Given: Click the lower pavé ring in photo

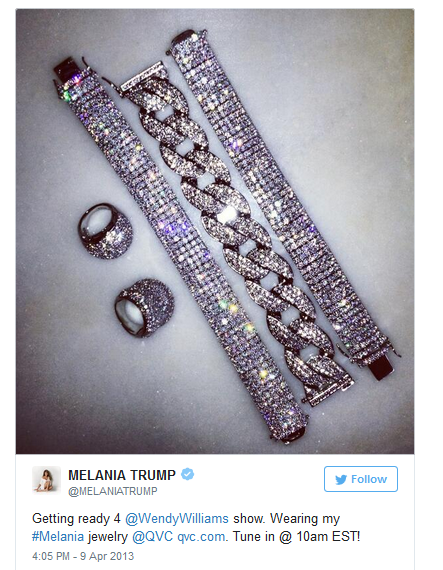Looking at the screenshot, I should click(x=144, y=308).
